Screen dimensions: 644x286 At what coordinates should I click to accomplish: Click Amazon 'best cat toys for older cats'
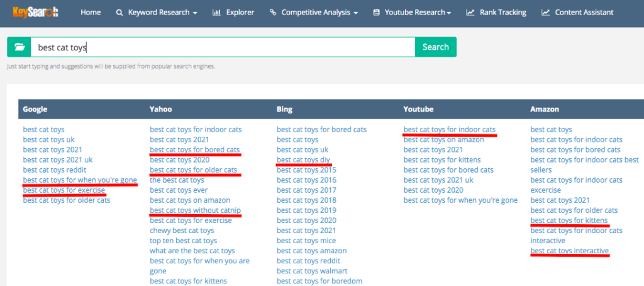[x=574, y=210]
